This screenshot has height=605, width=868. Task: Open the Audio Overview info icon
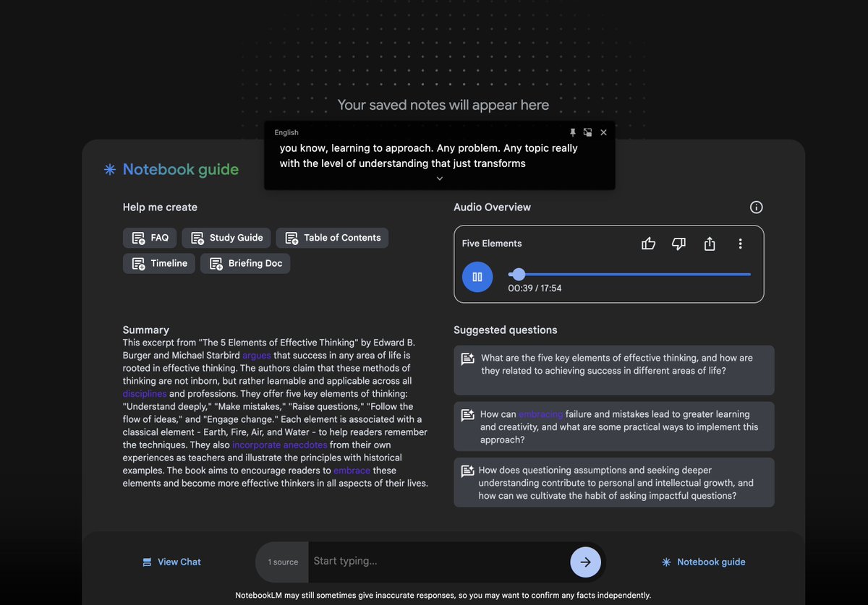click(757, 207)
